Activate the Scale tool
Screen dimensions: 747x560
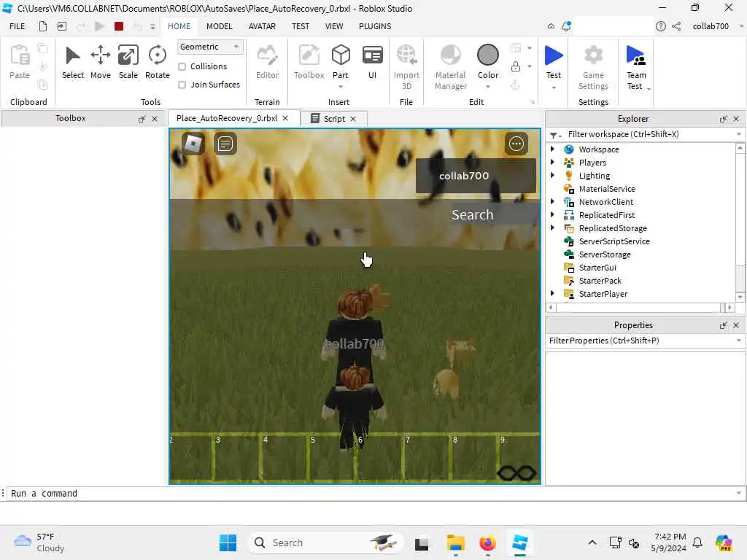pyautogui.click(x=128, y=62)
